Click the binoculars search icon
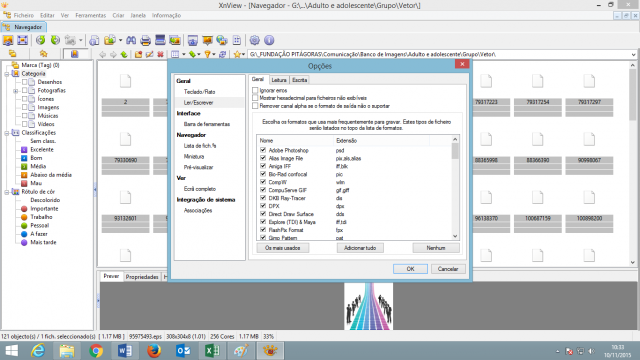 tap(131, 40)
